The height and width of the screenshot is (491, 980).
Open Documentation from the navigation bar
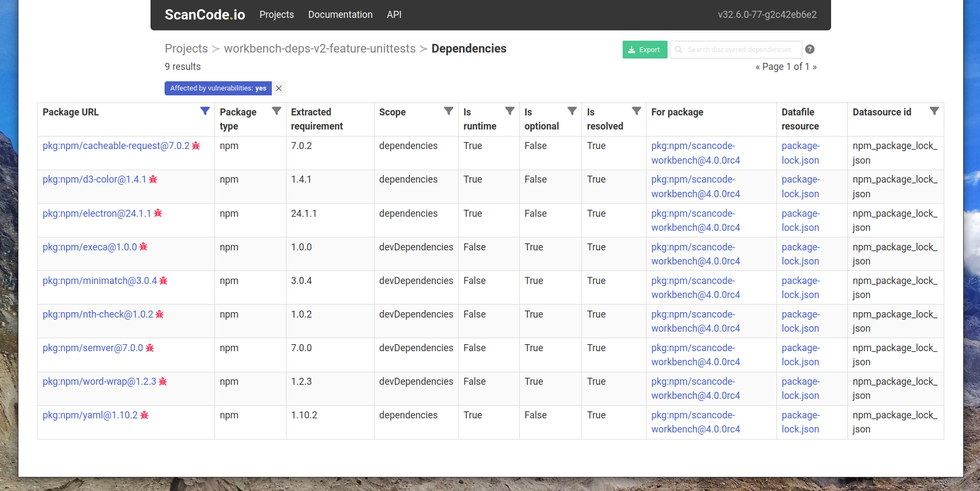340,15
